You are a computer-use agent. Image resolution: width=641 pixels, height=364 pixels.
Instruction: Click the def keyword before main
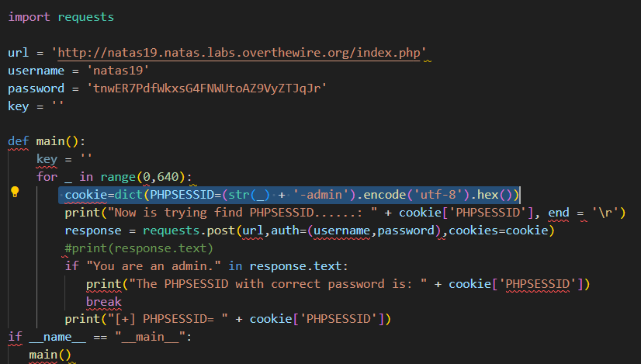coord(19,141)
